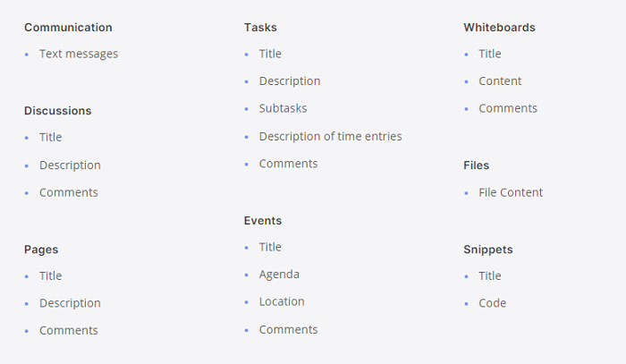Click the Snippets heading
The height and width of the screenshot is (364, 626).
click(x=488, y=250)
